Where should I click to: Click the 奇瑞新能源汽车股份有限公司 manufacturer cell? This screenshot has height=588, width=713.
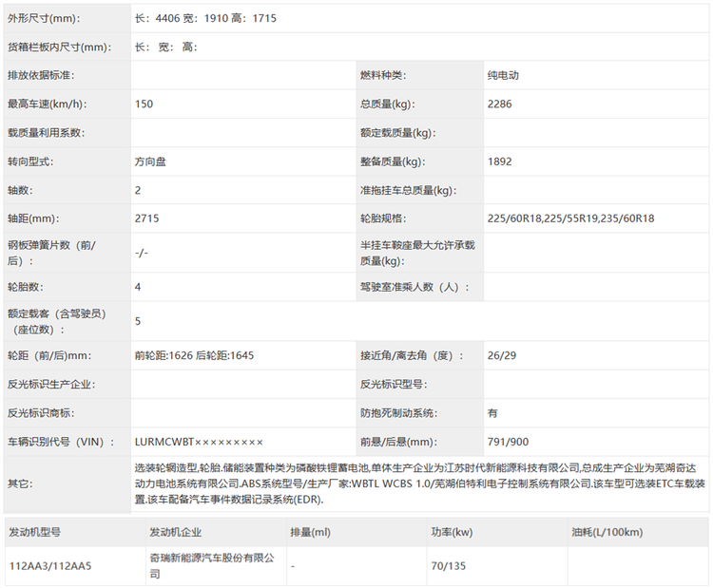tap(211, 566)
